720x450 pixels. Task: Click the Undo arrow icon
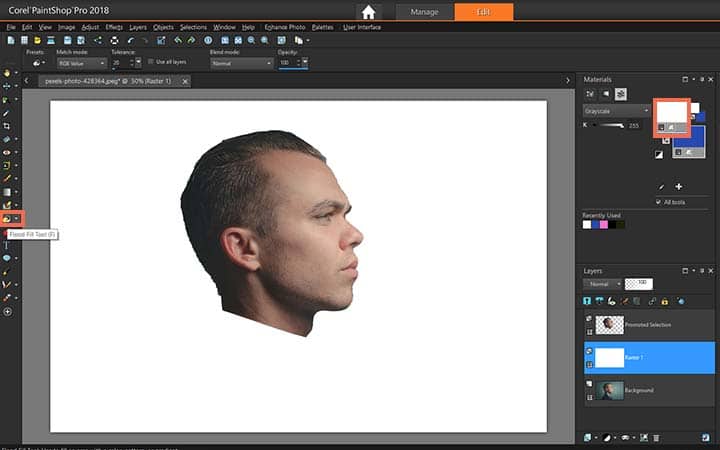point(131,40)
